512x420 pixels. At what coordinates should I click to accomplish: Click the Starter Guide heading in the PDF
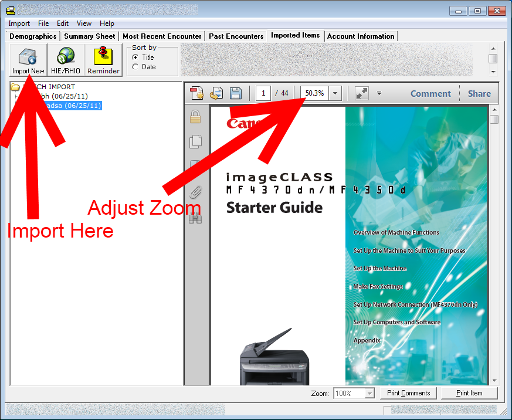coord(274,208)
